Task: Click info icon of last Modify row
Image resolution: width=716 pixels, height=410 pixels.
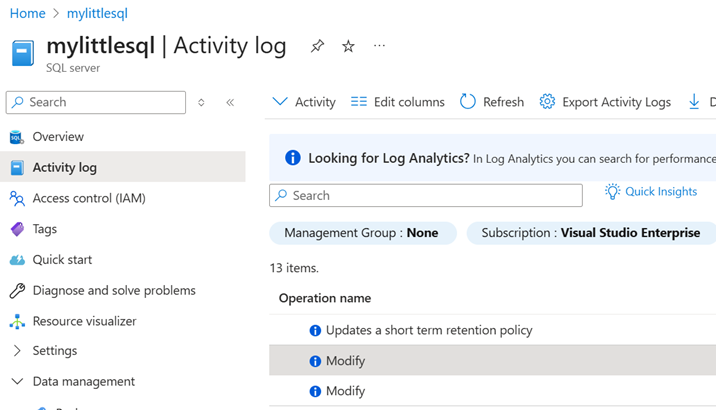Action: [315, 392]
